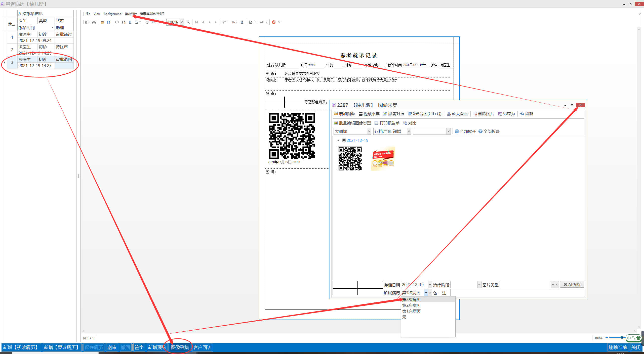Open the 大图标 view mode dropdown
644x354 pixels.
(x=369, y=131)
